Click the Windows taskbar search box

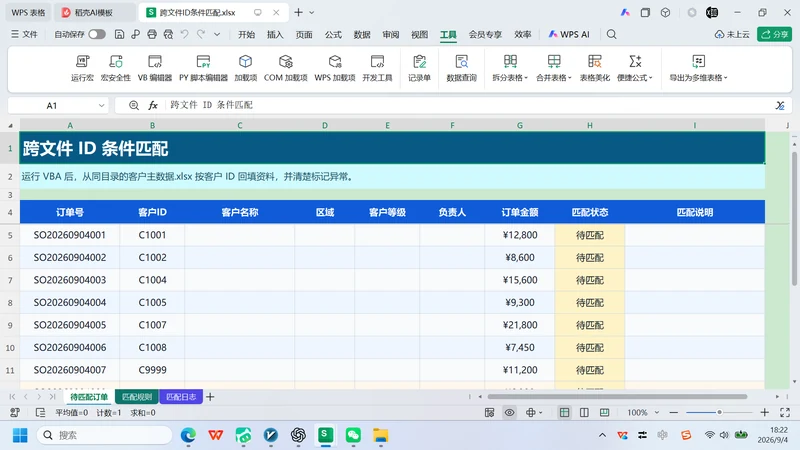[105, 435]
